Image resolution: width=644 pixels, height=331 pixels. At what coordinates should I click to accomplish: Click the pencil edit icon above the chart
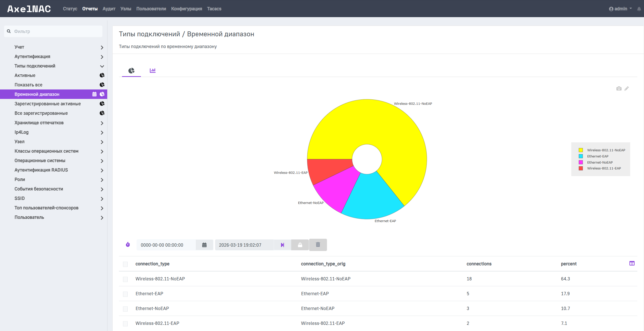click(x=627, y=89)
